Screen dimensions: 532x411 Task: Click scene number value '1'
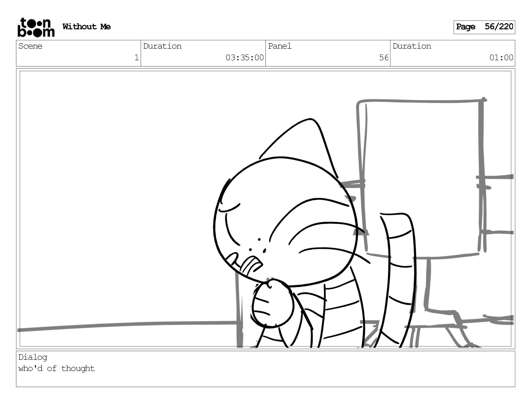tap(136, 58)
